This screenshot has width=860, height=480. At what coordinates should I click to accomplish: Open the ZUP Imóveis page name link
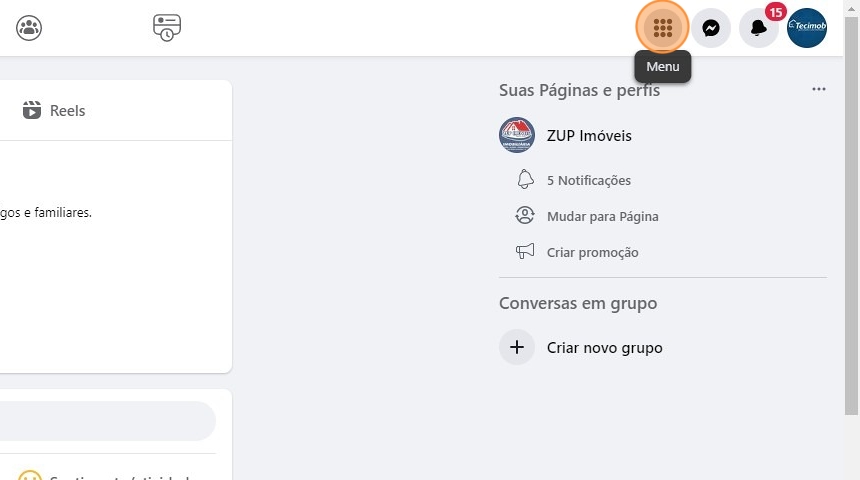[589, 136]
